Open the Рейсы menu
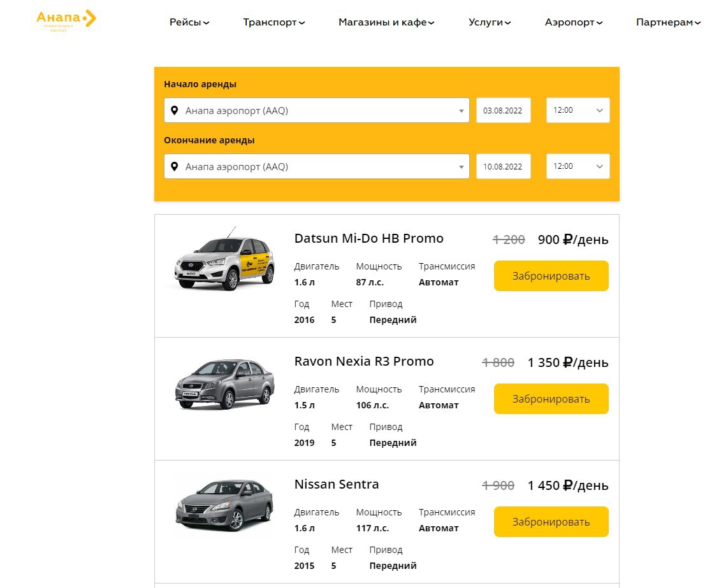Image resolution: width=721 pixels, height=588 pixels. [189, 22]
